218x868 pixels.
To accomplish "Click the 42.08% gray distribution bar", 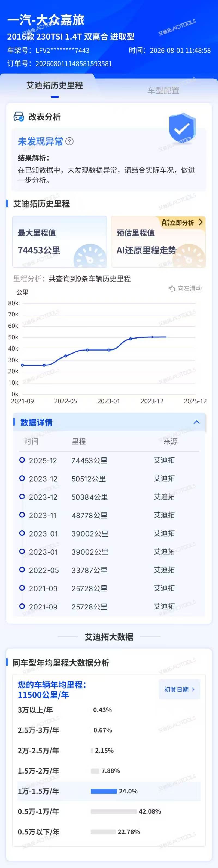I will click(114, 811).
